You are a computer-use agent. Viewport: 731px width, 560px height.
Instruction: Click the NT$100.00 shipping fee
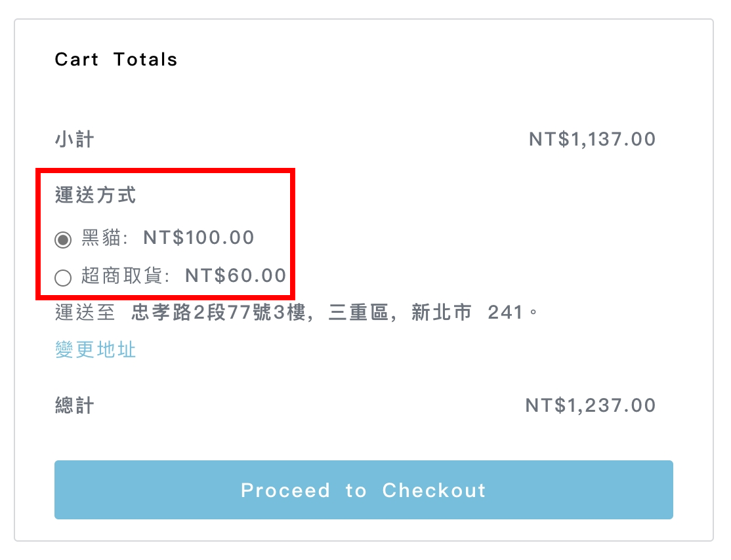(199, 238)
